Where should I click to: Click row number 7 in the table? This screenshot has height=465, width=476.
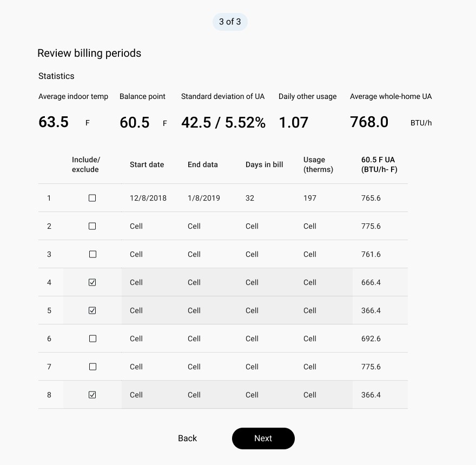pos(49,367)
